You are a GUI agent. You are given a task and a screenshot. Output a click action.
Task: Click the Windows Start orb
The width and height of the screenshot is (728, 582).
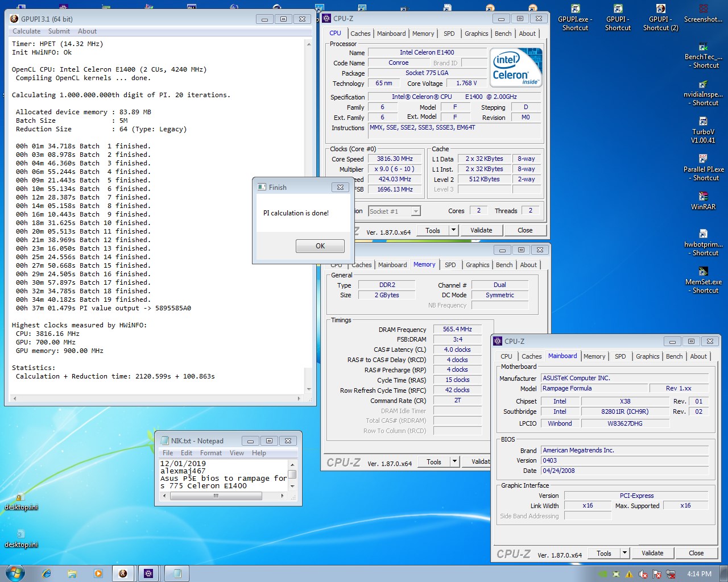tap(15, 573)
